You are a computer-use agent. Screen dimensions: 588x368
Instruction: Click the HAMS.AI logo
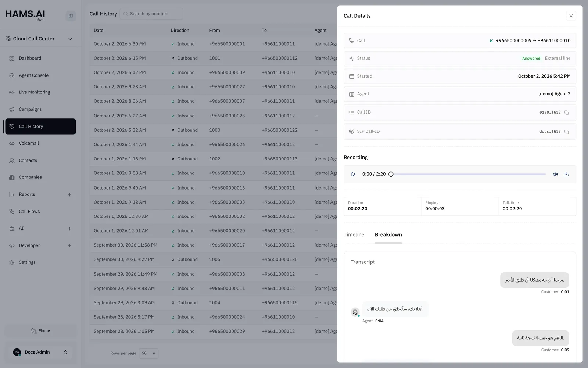tap(25, 15)
